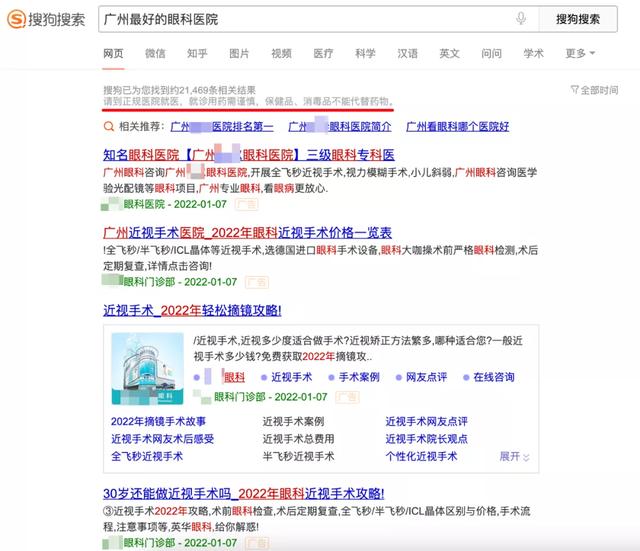Switch to the 学术 tab
Screen dimensions: 640x551
point(533,53)
